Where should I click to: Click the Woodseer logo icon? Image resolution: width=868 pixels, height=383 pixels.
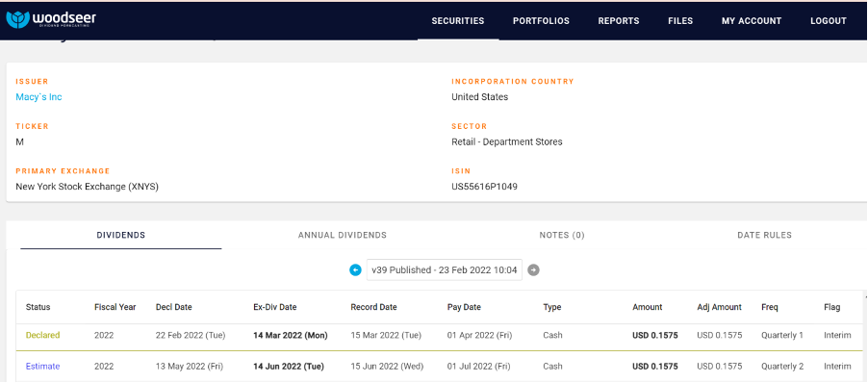[17, 20]
